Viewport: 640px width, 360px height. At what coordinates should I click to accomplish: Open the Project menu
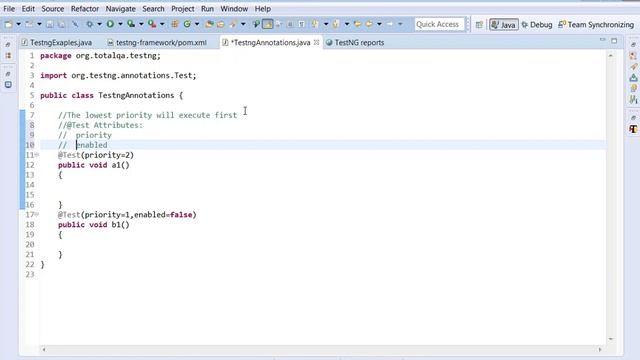[x=182, y=9]
